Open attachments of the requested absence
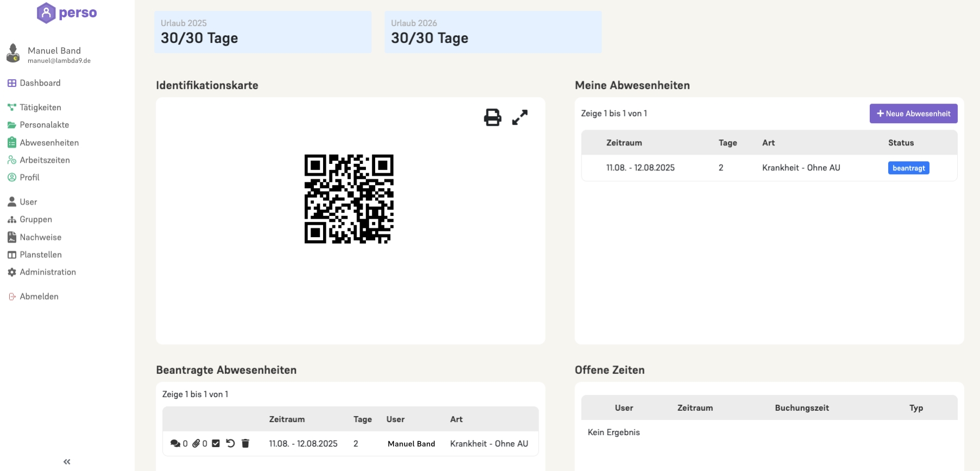Screen dimensions: 980x471 click(196, 443)
